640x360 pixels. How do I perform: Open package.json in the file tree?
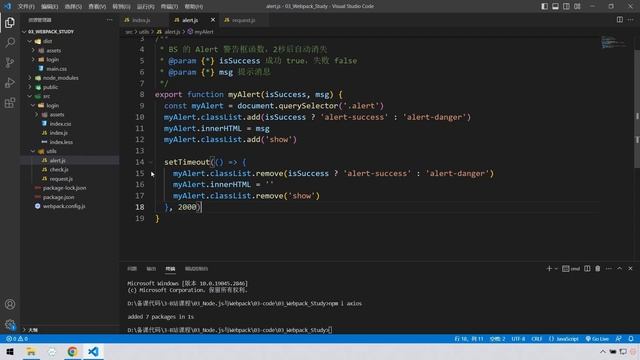(x=58, y=197)
